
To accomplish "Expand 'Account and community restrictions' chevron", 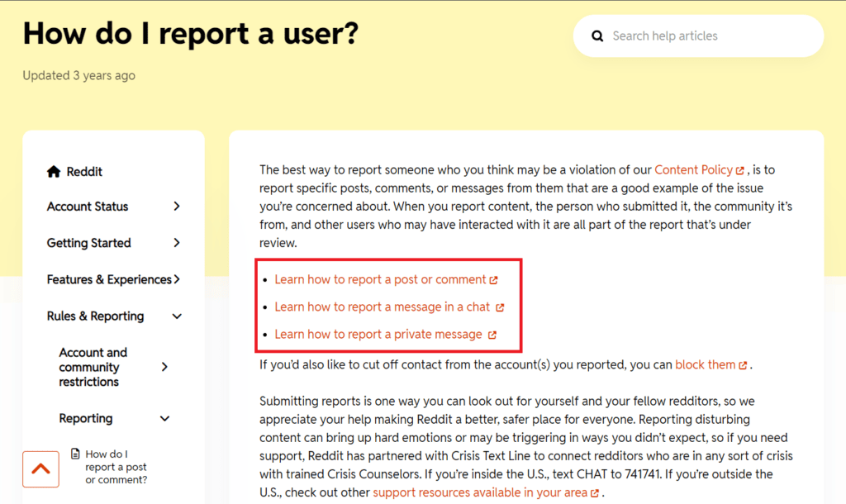I will point(164,367).
